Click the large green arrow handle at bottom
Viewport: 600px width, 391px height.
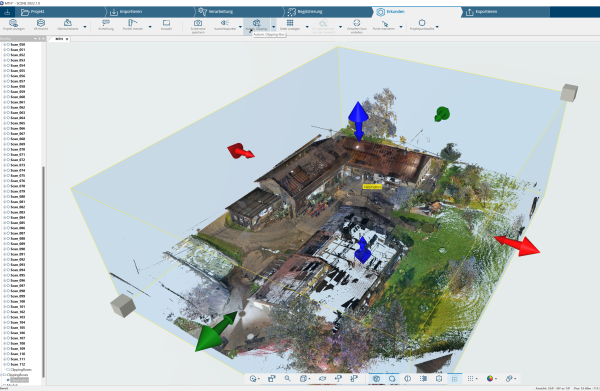(215, 332)
